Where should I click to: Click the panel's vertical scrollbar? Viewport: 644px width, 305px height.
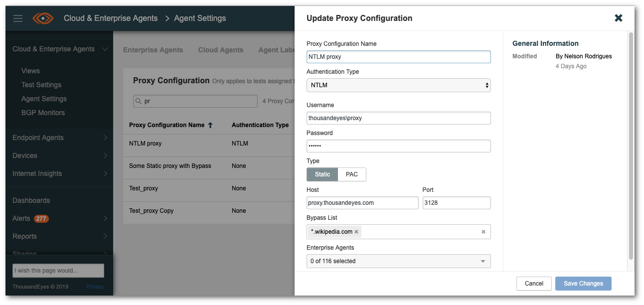(631, 146)
